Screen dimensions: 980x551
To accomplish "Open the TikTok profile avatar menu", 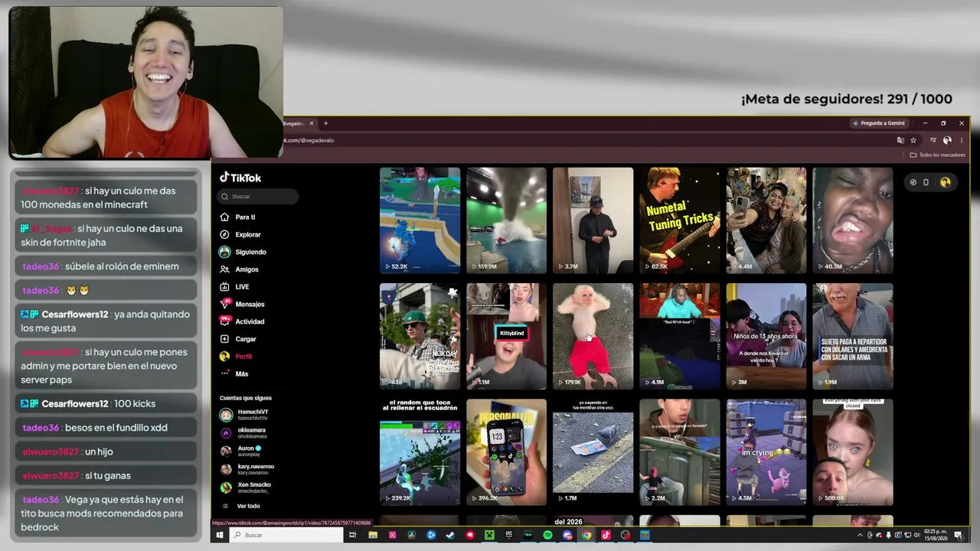I will [945, 182].
